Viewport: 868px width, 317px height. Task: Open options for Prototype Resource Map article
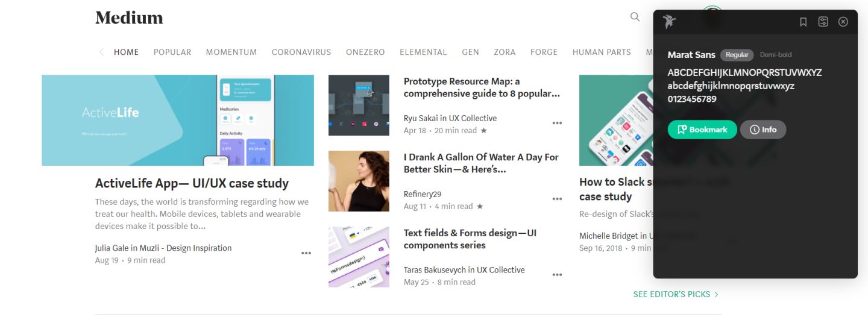(x=557, y=123)
